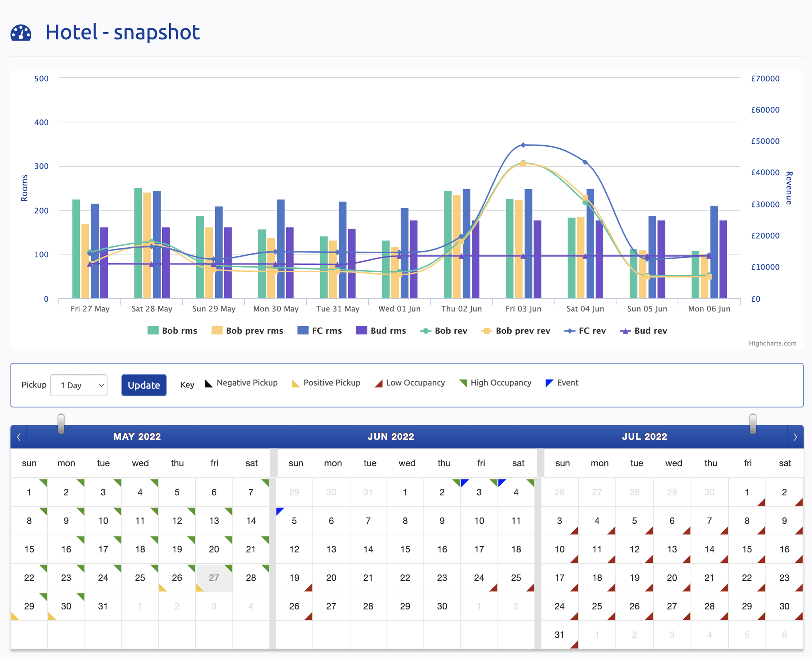Select the JUN 2022 month header
The height and width of the screenshot is (657, 812).
[391, 436]
